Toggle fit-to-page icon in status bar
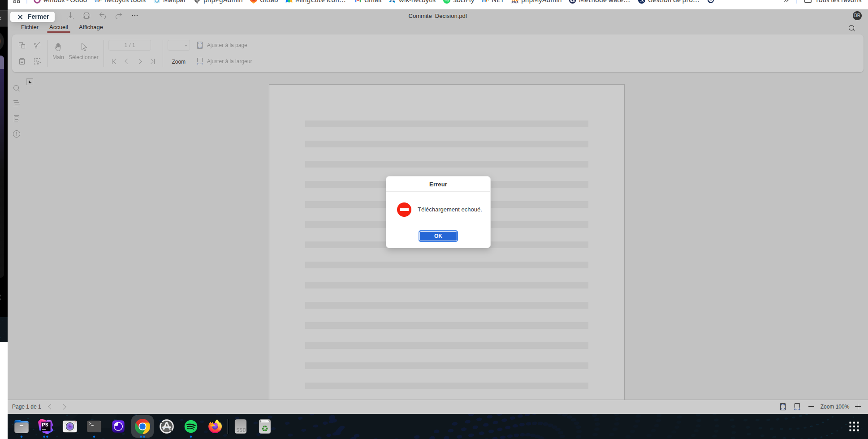Image resolution: width=868 pixels, height=439 pixels. [783, 407]
